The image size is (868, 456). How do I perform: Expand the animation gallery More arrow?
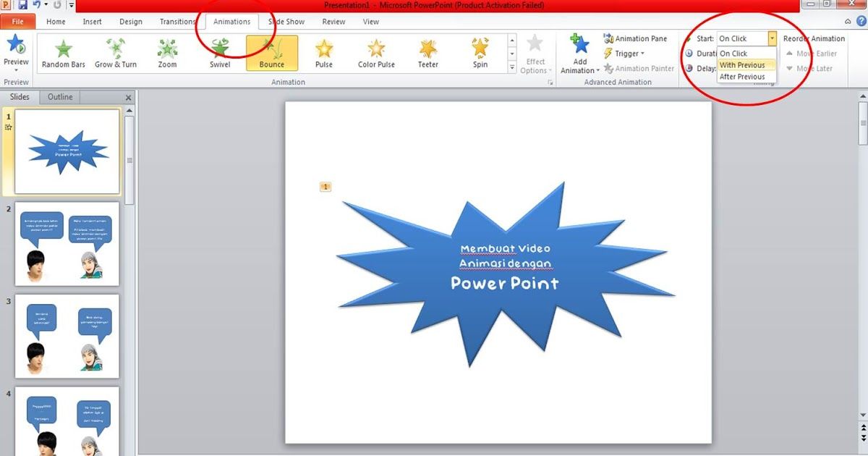(x=512, y=69)
